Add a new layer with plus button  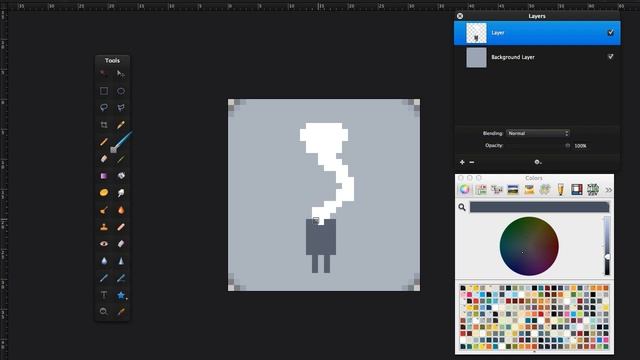[462, 162]
